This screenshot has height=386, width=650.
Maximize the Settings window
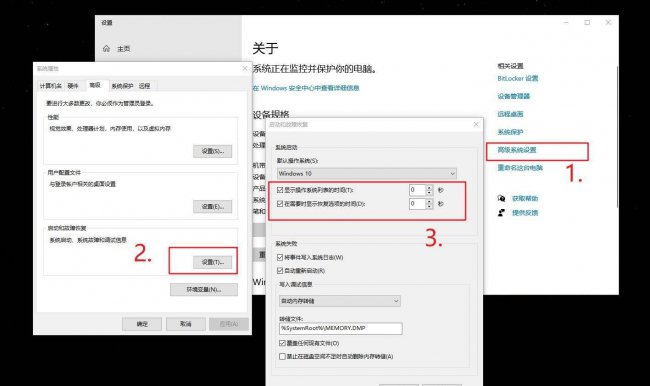(587, 22)
